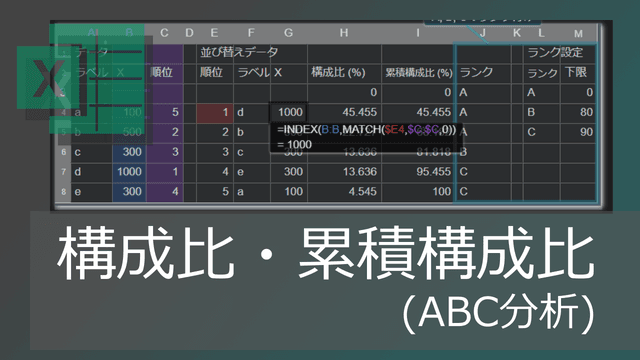Select row 8 header

(x=64, y=191)
